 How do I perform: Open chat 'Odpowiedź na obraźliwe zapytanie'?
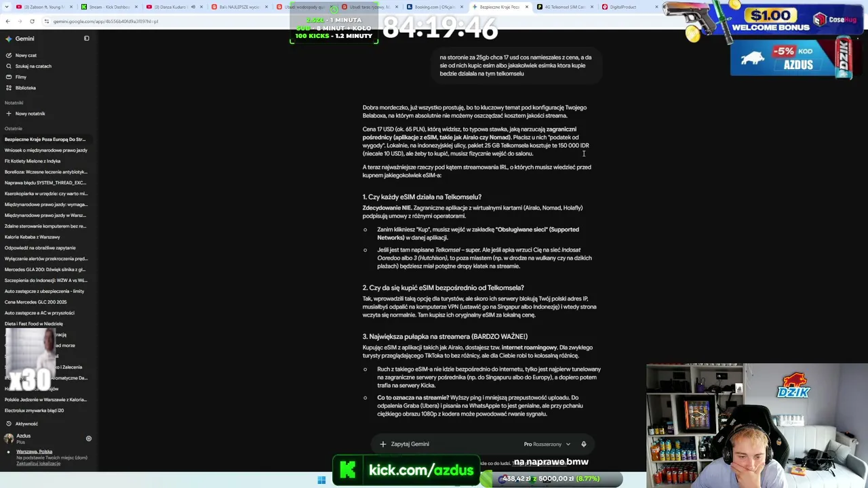click(40, 248)
